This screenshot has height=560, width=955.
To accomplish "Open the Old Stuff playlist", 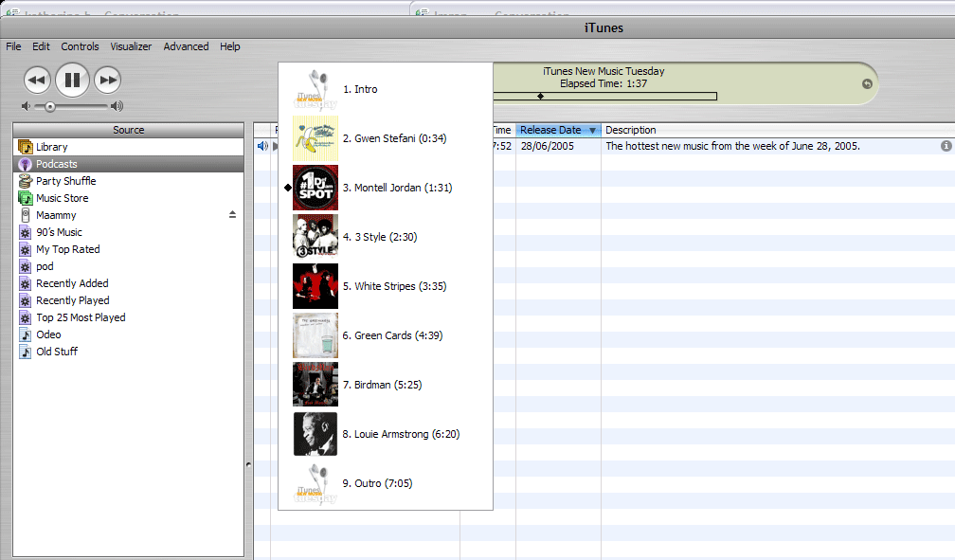I will coord(129,352).
